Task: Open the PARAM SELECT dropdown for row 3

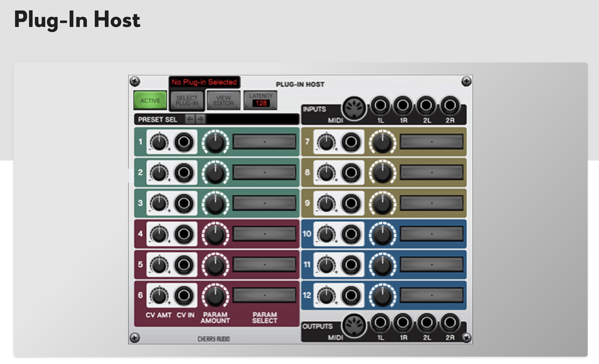Action: point(265,203)
